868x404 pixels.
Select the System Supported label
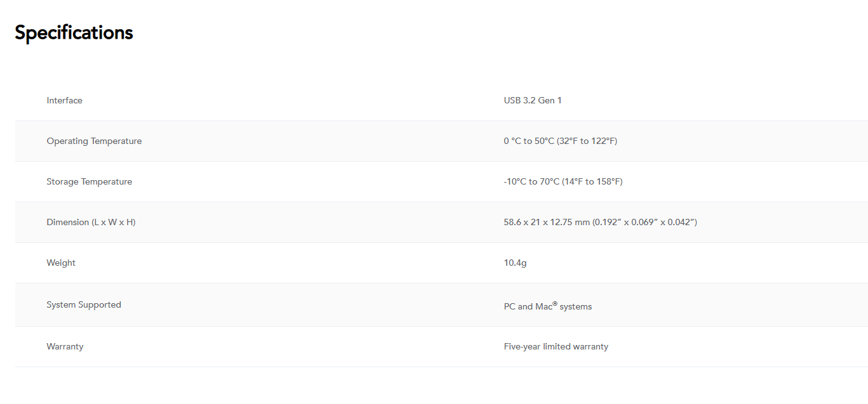(84, 304)
